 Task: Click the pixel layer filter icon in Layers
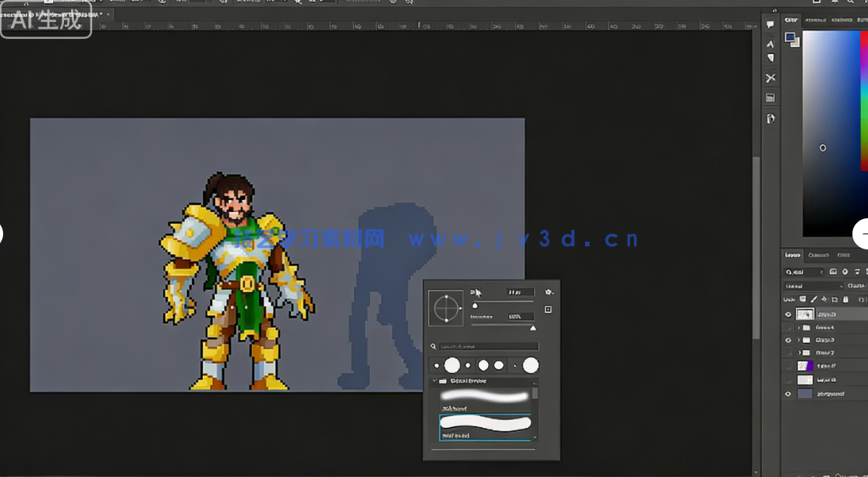click(833, 272)
